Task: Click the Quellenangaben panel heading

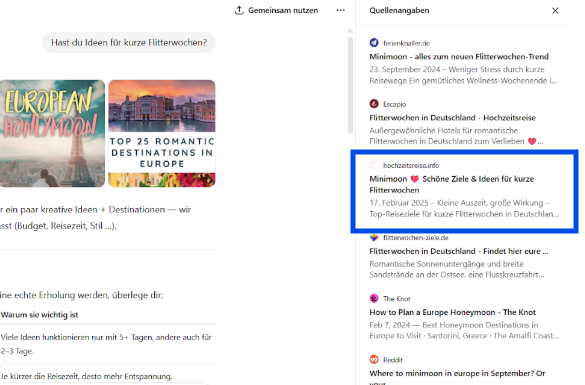Action: pos(399,10)
